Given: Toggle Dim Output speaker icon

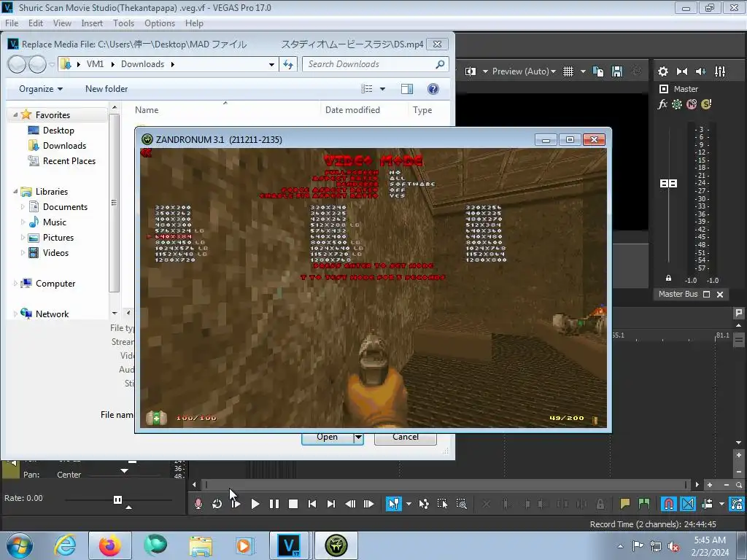Looking at the screenshot, I should 701,71.
